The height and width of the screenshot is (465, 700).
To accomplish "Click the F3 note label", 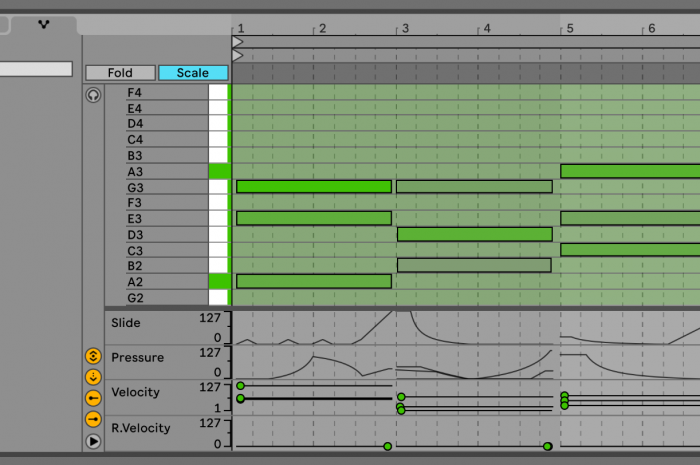I will [134, 203].
